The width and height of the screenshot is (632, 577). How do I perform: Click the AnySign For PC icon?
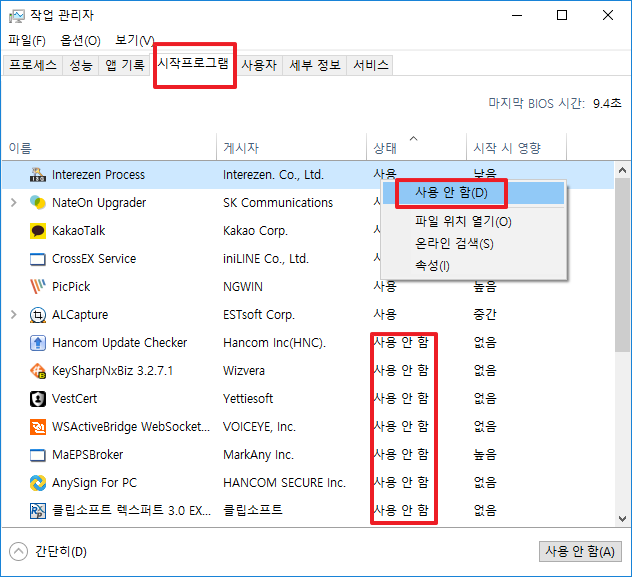[38, 483]
